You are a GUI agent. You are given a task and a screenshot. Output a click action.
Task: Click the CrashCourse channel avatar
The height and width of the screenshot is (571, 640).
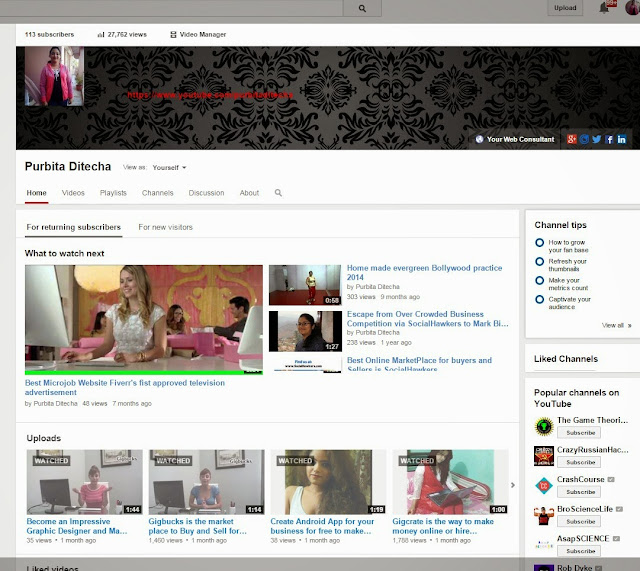(544, 486)
